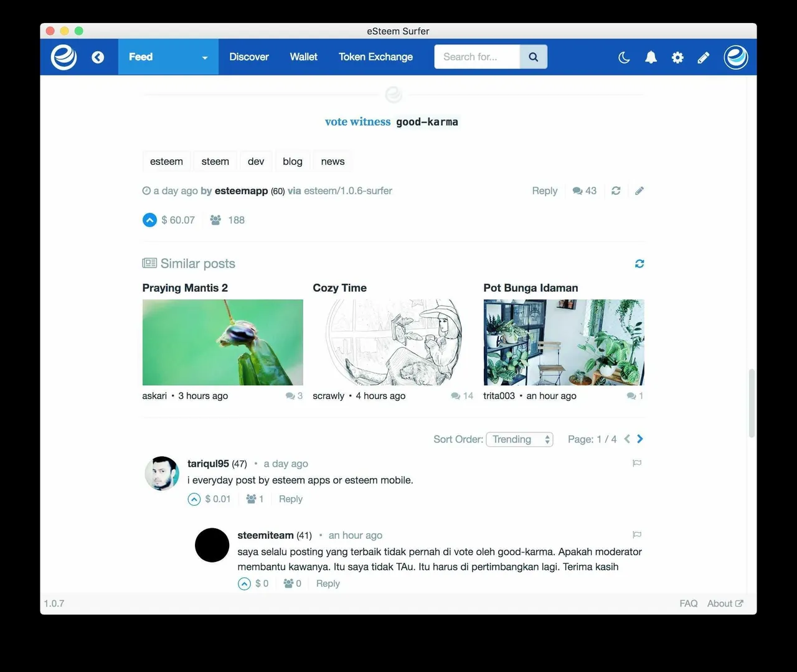797x672 pixels.
Task: Show the 188 voters list
Action: point(227,220)
